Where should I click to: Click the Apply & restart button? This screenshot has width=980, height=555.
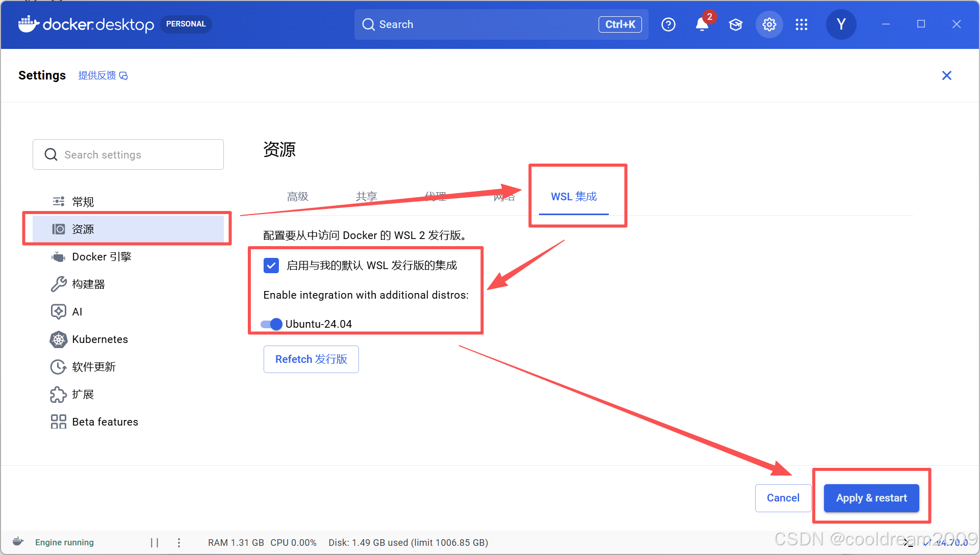871,498
